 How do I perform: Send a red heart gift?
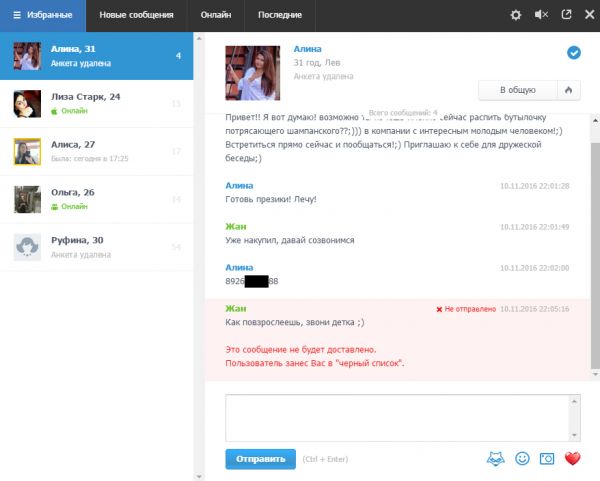pos(573,459)
